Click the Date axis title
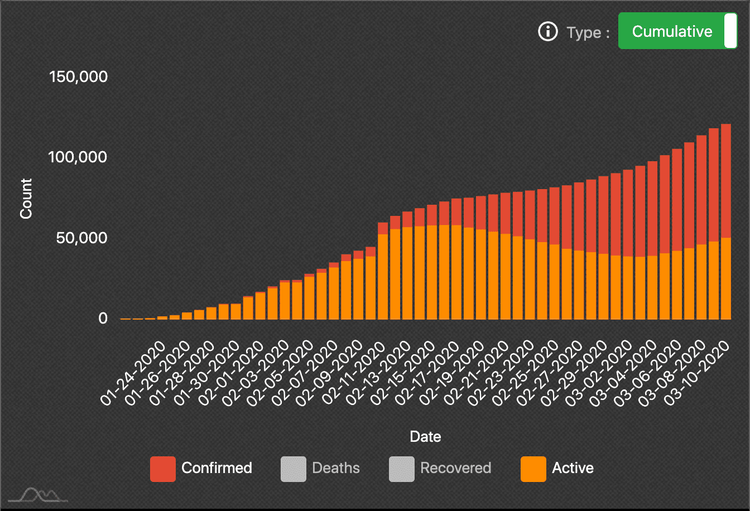Image resolution: width=750 pixels, height=511 pixels. (425, 437)
